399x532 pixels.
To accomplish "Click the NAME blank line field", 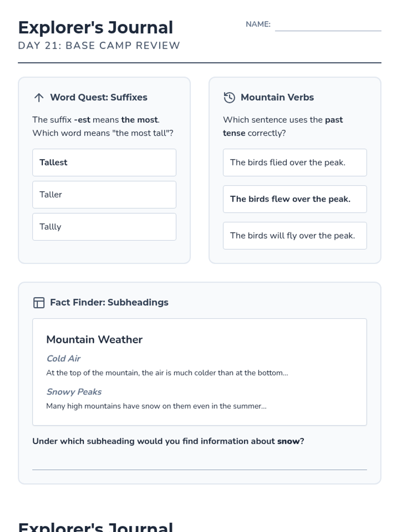I will point(328,25).
